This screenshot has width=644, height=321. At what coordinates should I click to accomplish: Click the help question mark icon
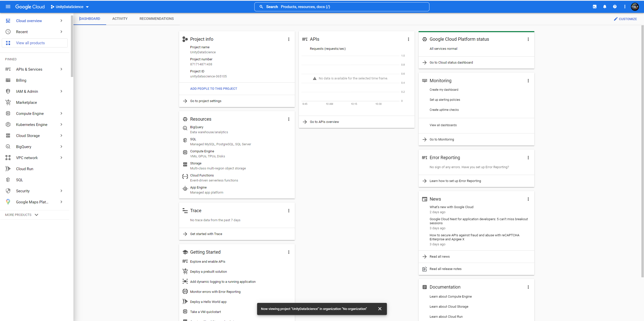(x=615, y=7)
